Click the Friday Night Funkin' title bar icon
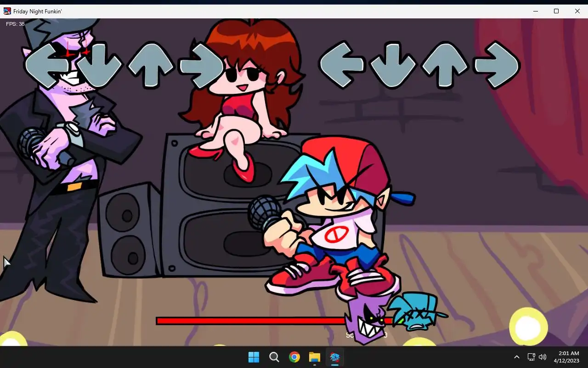588x368 pixels. tap(7, 11)
